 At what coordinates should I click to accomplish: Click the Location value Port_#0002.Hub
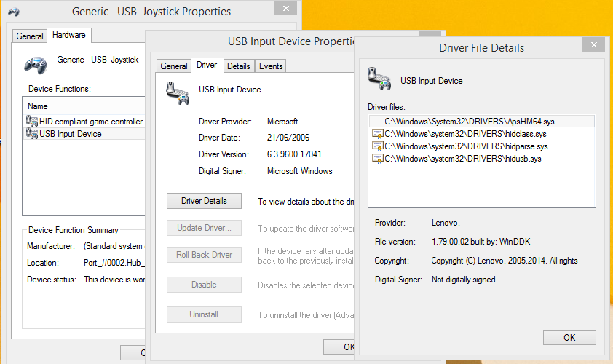tap(114, 263)
